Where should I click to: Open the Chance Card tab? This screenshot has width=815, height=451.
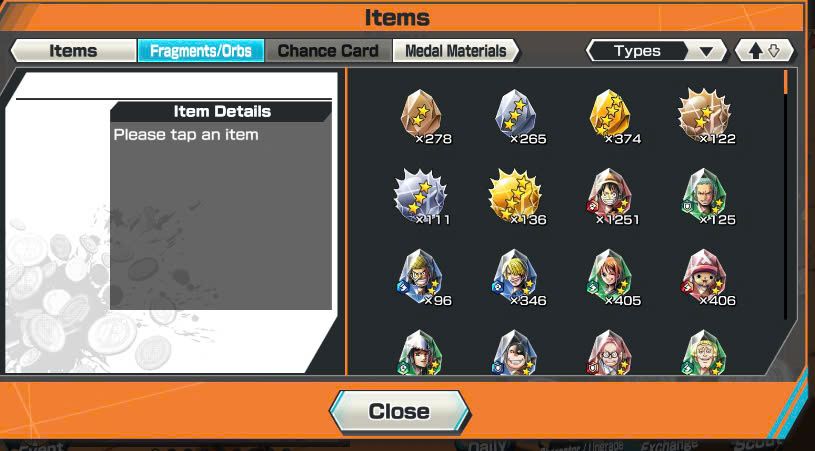pyautogui.click(x=328, y=51)
